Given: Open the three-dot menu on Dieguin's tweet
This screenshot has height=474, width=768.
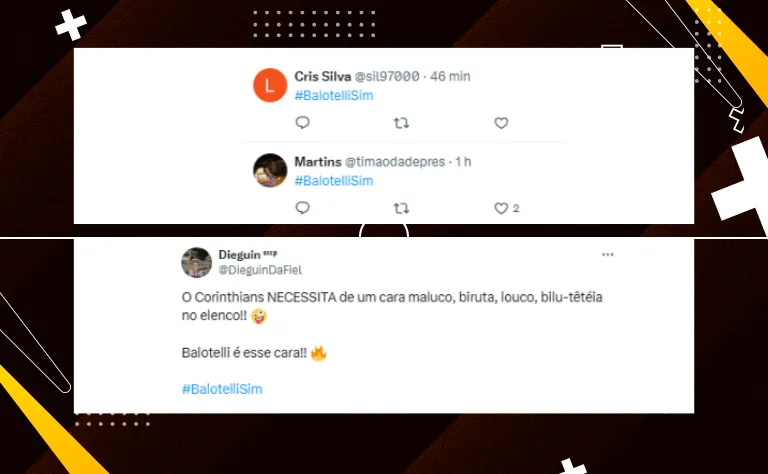Looking at the screenshot, I should (x=608, y=254).
